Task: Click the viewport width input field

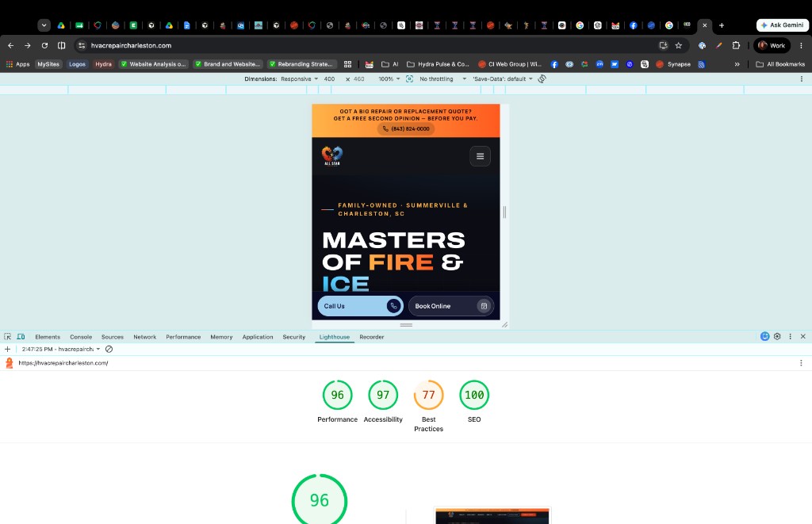Action: (331, 78)
